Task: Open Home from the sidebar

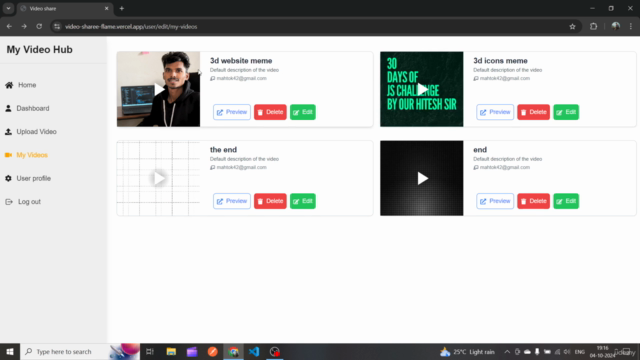Action: pyautogui.click(x=27, y=85)
